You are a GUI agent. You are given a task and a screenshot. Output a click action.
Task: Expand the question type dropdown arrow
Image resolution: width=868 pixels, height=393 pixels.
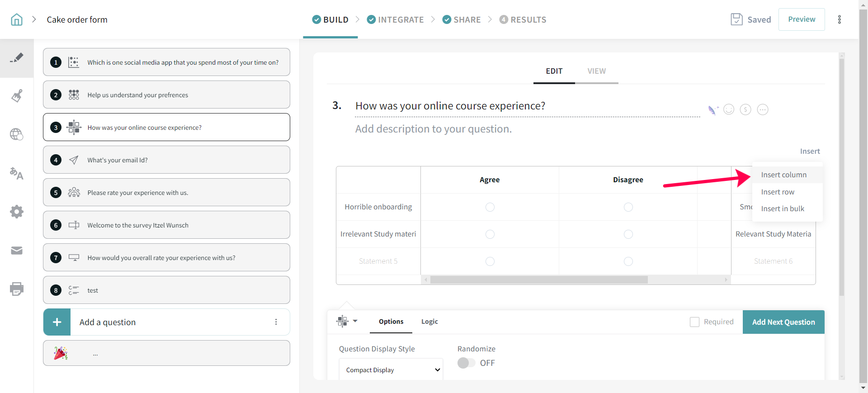[355, 321]
